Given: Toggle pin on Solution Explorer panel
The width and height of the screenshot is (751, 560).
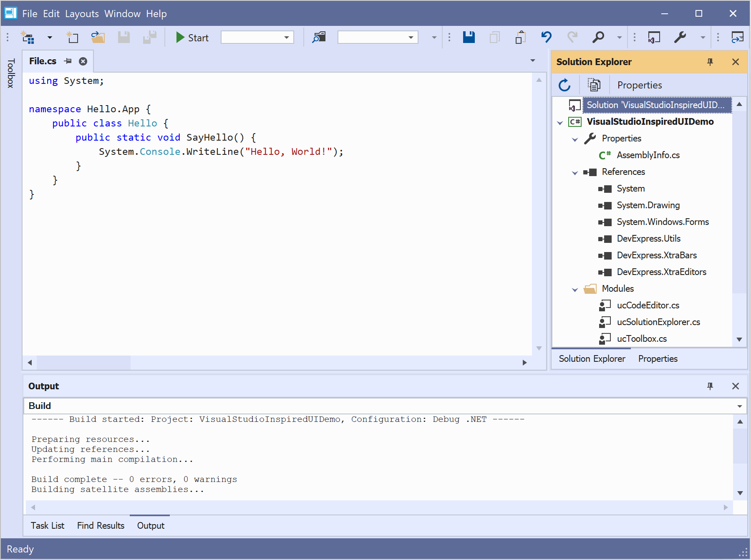Looking at the screenshot, I should click(710, 62).
